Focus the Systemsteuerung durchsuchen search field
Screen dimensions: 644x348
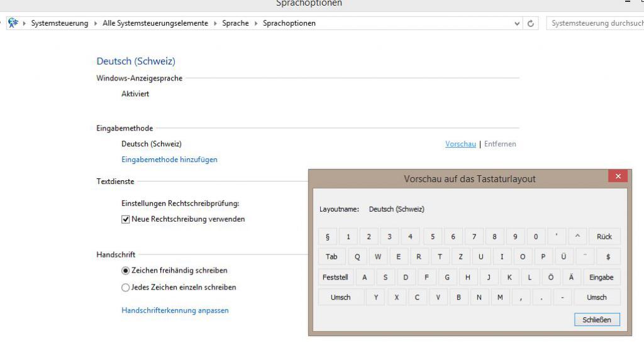(596, 23)
